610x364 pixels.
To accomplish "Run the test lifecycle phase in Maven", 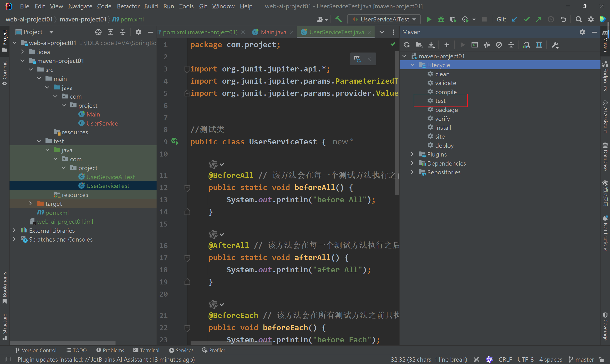I will click(x=440, y=101).
